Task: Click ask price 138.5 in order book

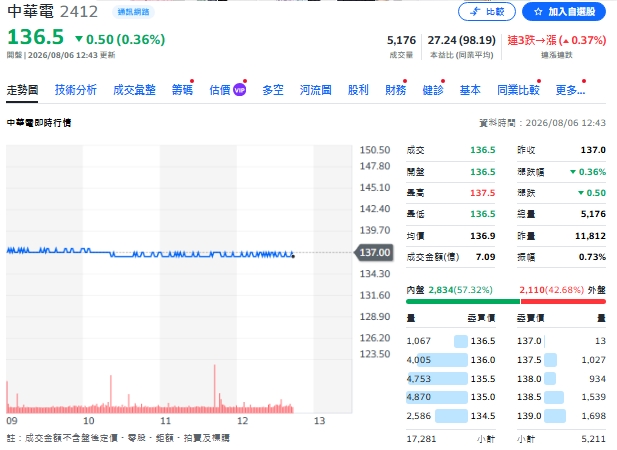Action: click(529, 397)
